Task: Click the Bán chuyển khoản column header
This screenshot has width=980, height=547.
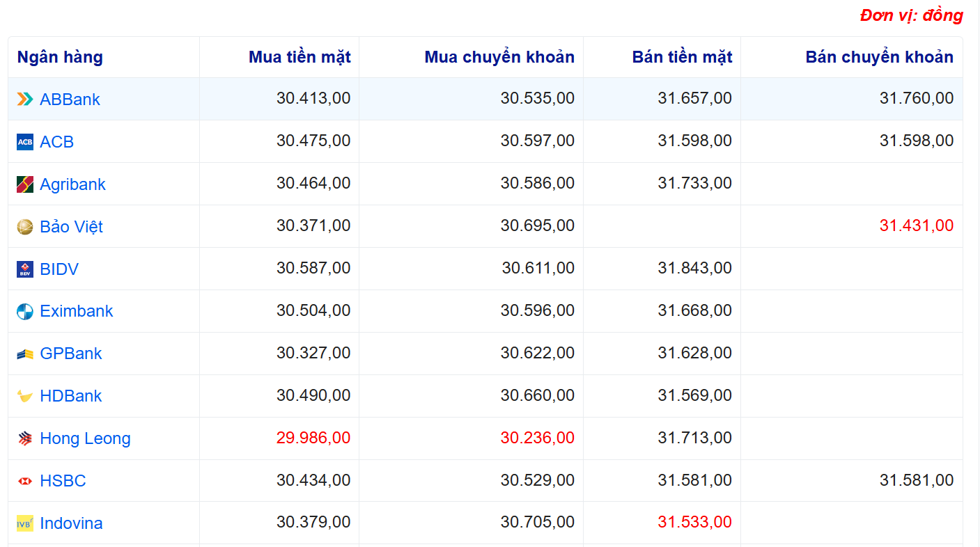Action: [879, 57]
